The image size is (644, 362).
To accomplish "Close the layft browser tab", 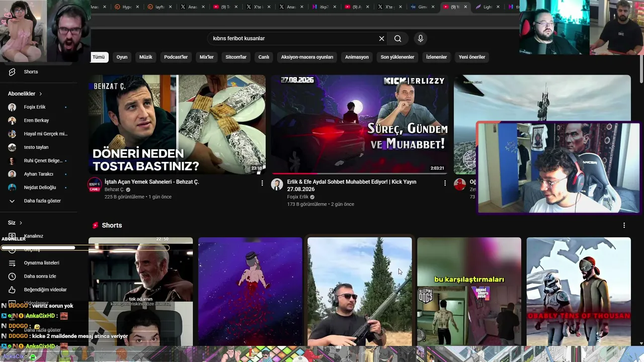I will [x=171, y=7].
